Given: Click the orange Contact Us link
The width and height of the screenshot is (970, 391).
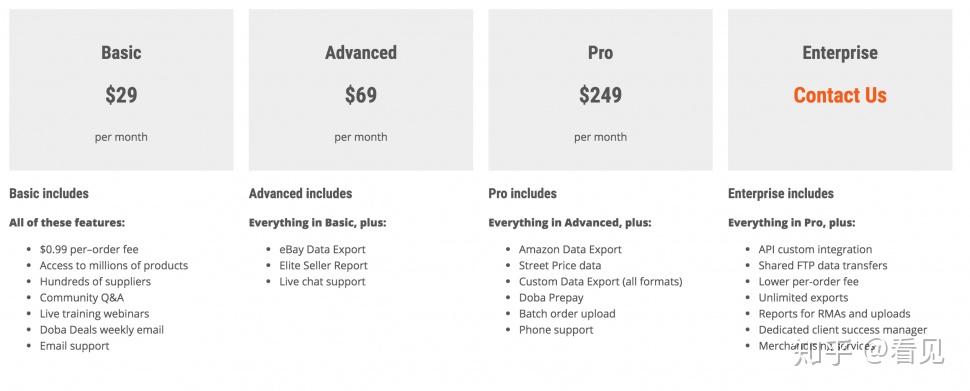Looking at the screenshot, I should [839, 95].
